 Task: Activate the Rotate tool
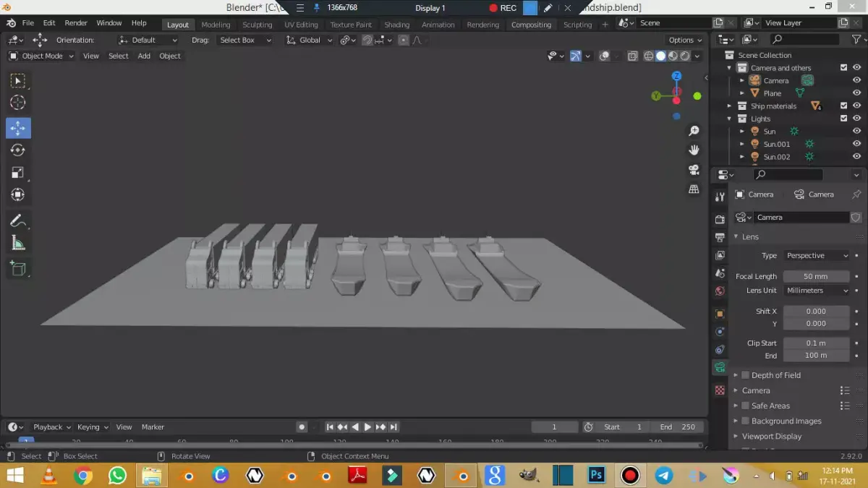[x=18, y=150]
